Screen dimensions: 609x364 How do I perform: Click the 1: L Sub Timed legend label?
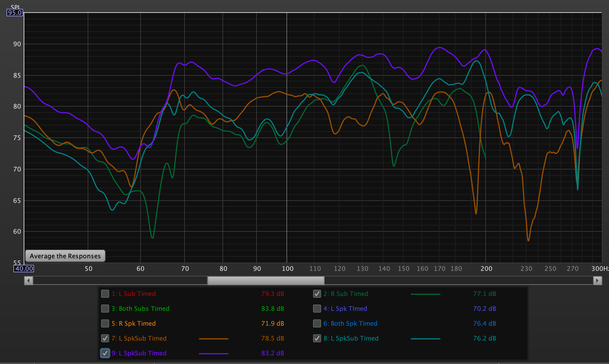[134, 294]
